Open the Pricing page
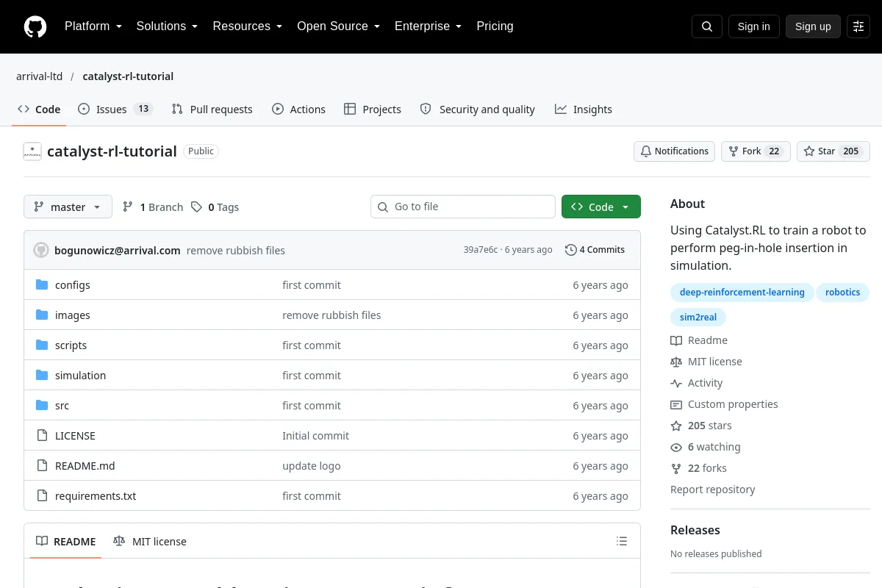Screen dimensions: 882x588 click(495, 26)
